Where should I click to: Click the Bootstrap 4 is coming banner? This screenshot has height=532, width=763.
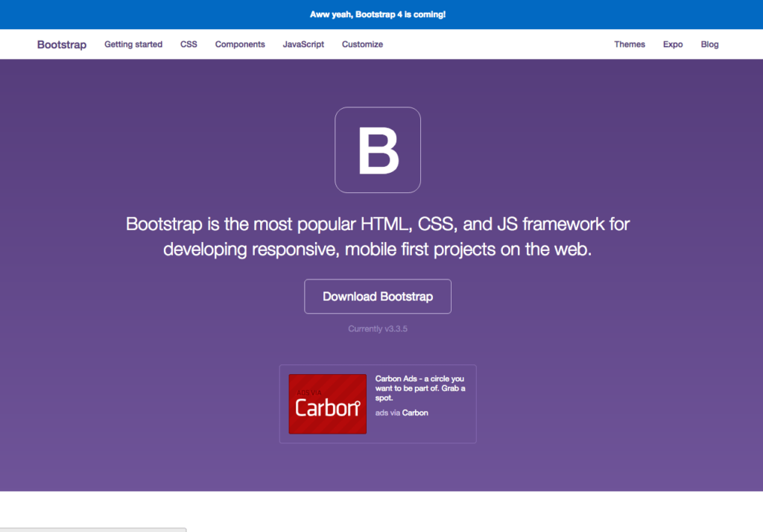[x=378, y=15]
